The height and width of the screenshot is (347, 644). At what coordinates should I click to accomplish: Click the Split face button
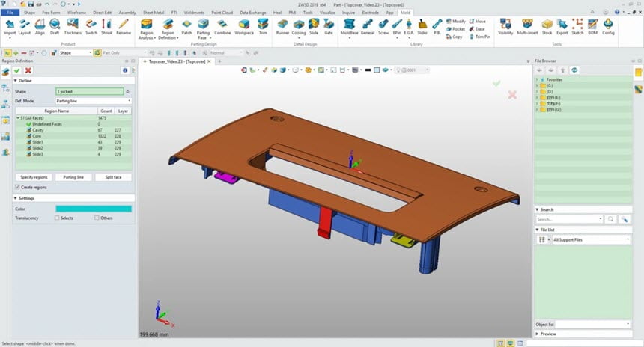[x=113, y=177]
